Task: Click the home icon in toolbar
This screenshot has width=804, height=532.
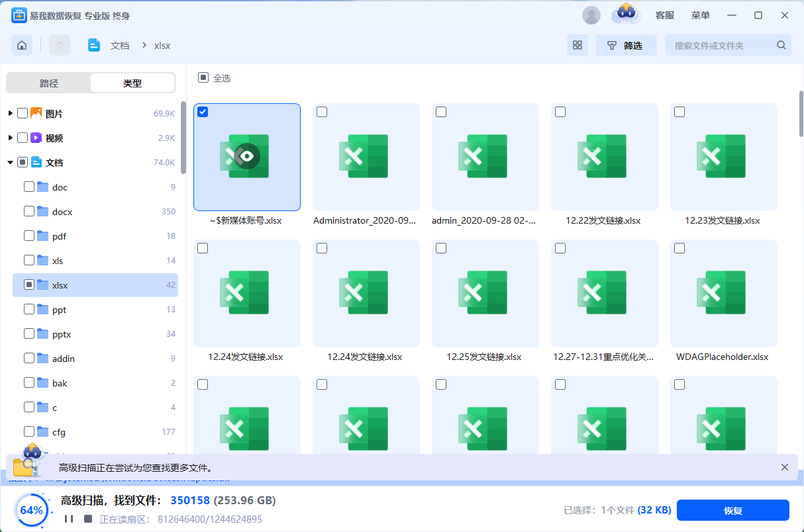Action: point(22,46)
